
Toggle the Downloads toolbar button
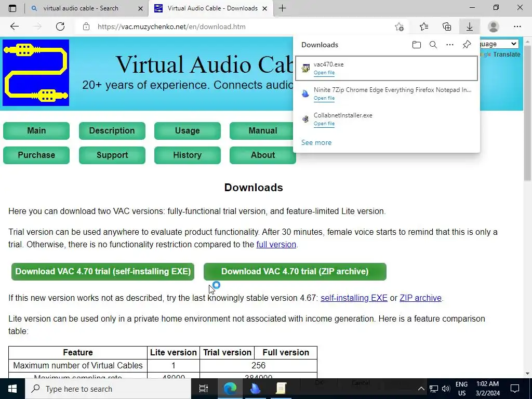point(470,26)
